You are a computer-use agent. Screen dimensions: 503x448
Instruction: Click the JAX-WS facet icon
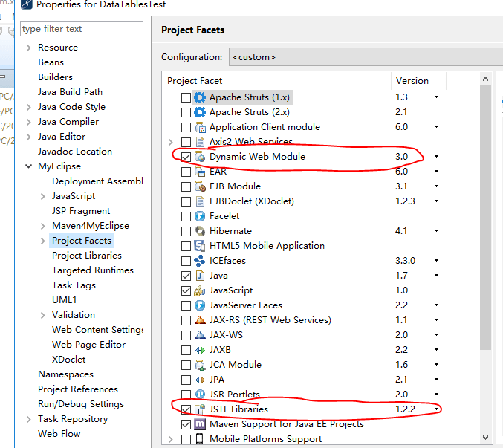pos(200,335)
